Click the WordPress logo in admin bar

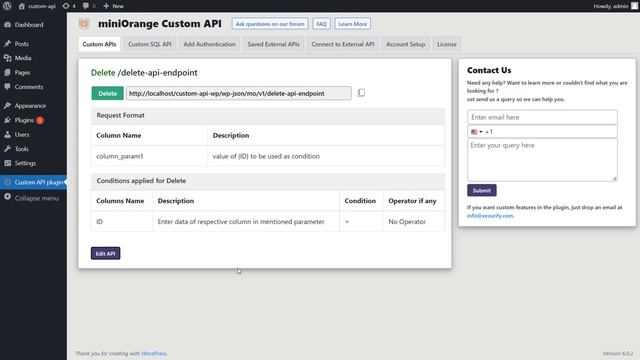click(7, 6)
